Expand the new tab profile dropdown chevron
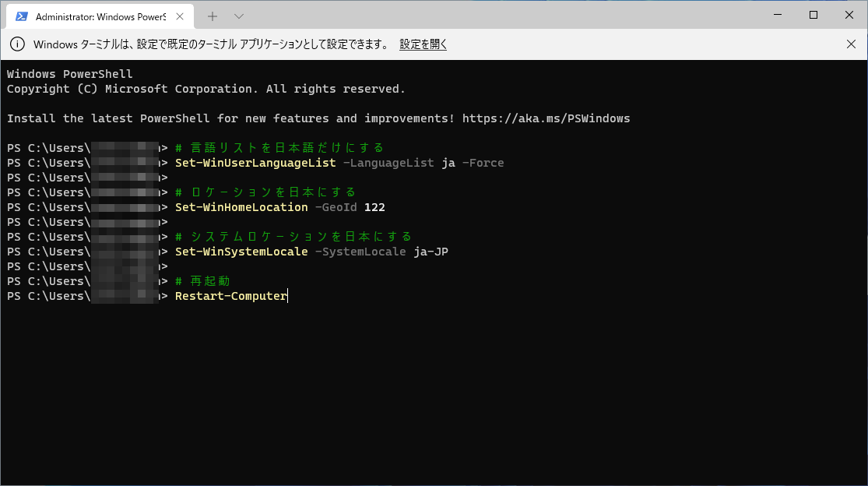Image resolution: width=868 pixels, height=486 pixels. (x=238, y=16)
